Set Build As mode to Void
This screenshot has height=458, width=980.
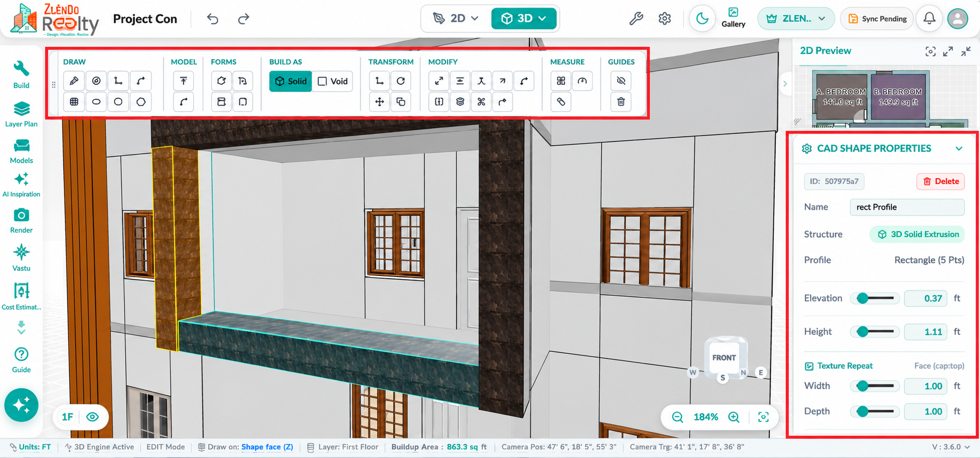pyautogui.click(x=332, y=81)
